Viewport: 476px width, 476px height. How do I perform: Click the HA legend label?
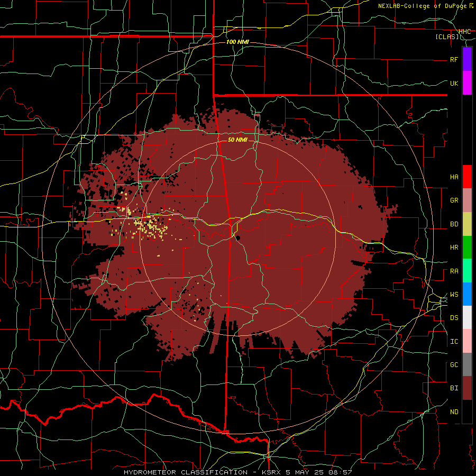[454, 177]
